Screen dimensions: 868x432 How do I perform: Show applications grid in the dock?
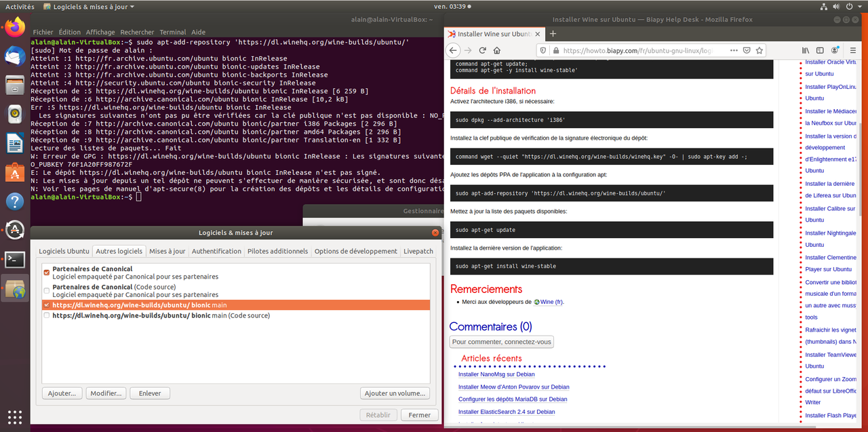pos(15,416)
